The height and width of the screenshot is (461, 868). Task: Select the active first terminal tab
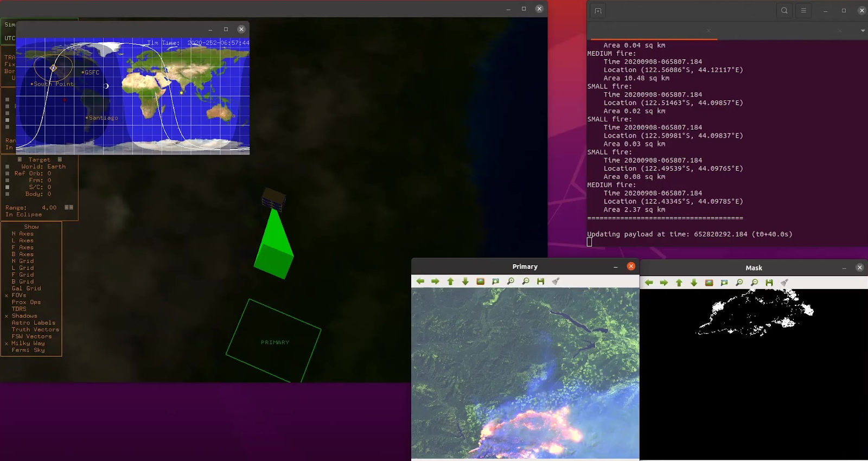click(x=651, y=31)
